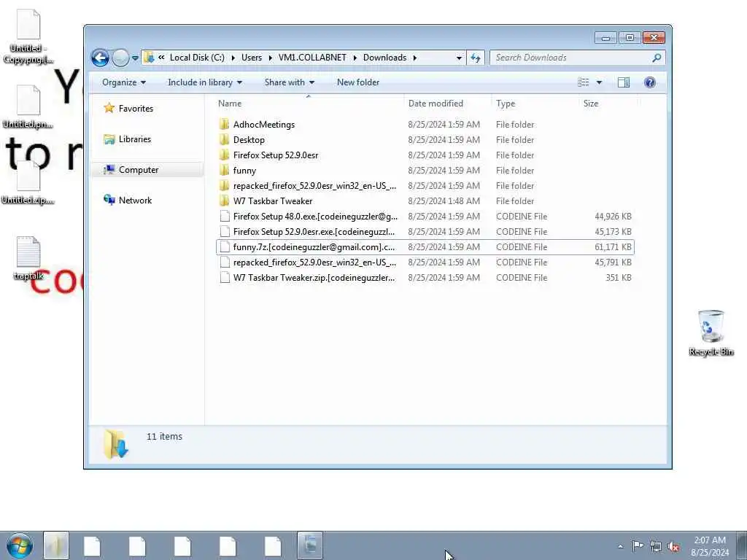The height and width of the screenshot is (560, 747).
Task: Open the Windows Start button
Action: pos(20,545)
